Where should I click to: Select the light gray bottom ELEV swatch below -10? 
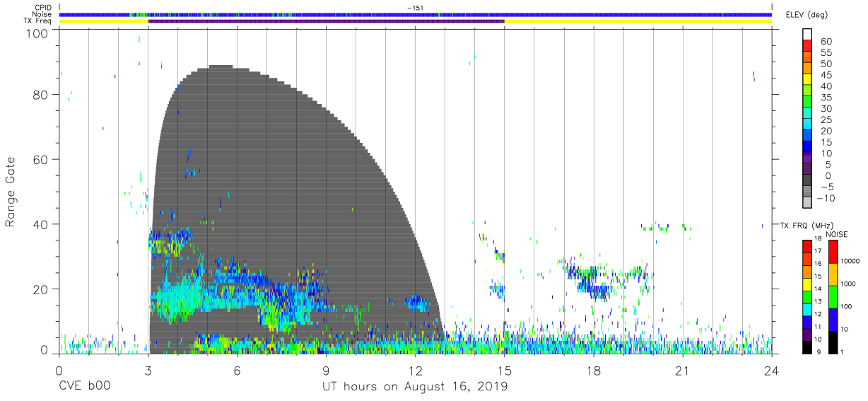[807, 204]
